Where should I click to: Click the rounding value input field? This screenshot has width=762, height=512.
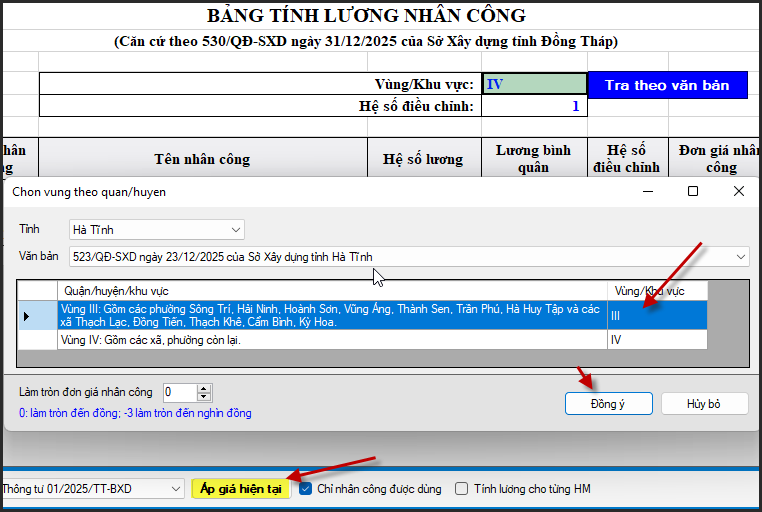coord(180,393)
